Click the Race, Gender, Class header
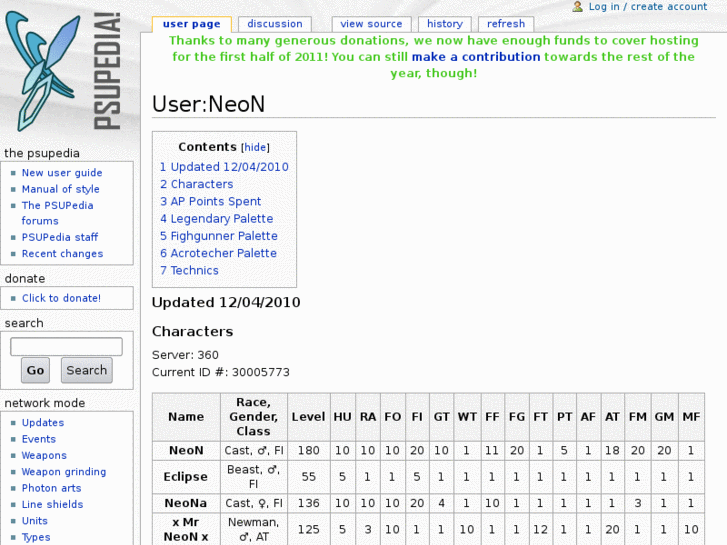This screenshot has height=545, width=727. (x=254, y=417)
